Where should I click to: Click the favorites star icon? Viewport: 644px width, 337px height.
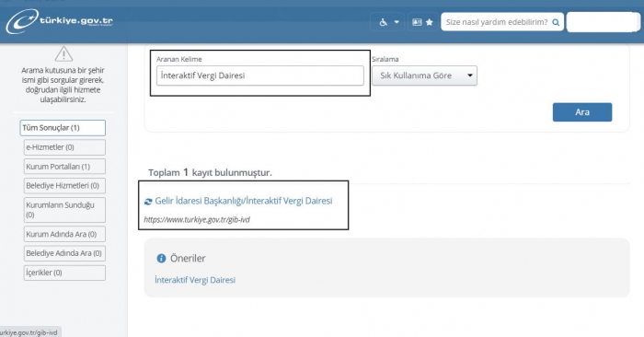click(430, 22)
